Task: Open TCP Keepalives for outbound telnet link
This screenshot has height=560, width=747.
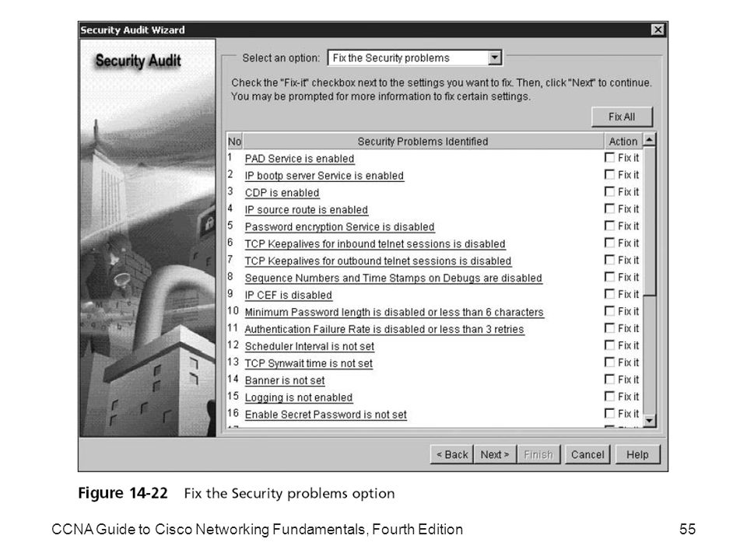Action: (378, 261)
